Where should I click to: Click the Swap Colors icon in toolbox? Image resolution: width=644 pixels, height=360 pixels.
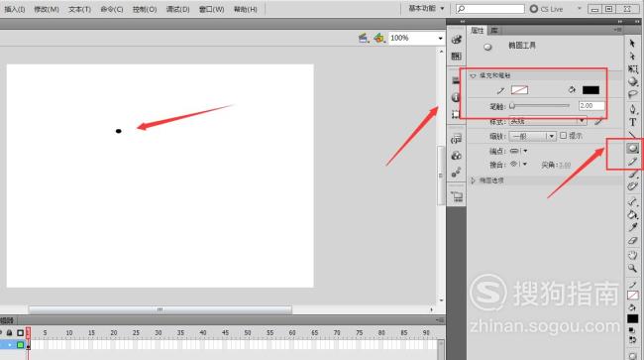pyautogui.click(x=632, y=340)
